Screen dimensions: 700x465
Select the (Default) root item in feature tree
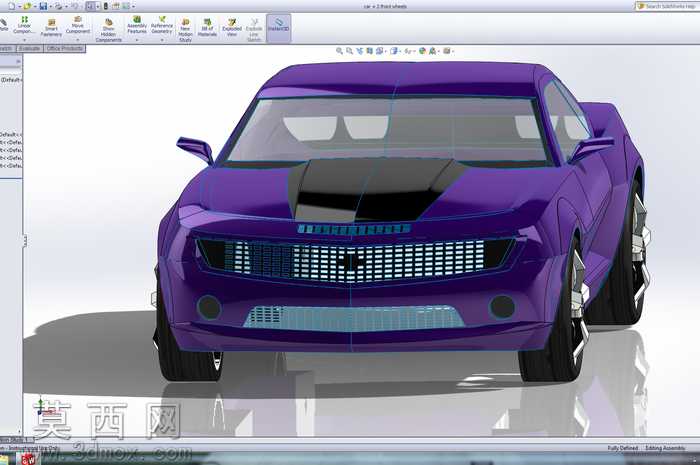point(11,80)
